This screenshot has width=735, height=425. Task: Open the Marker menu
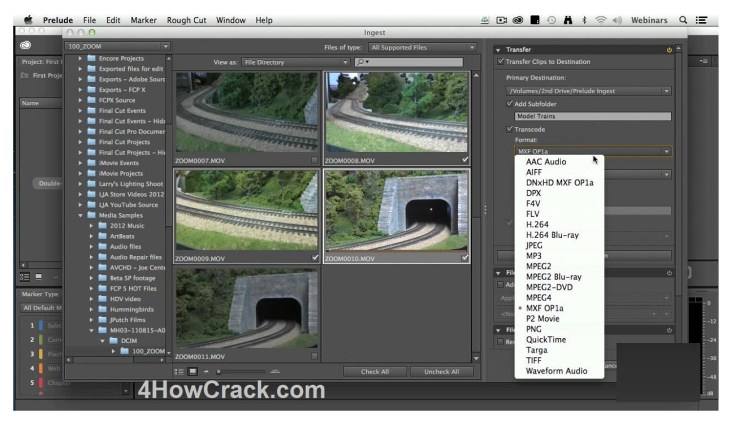coord(143,20)
